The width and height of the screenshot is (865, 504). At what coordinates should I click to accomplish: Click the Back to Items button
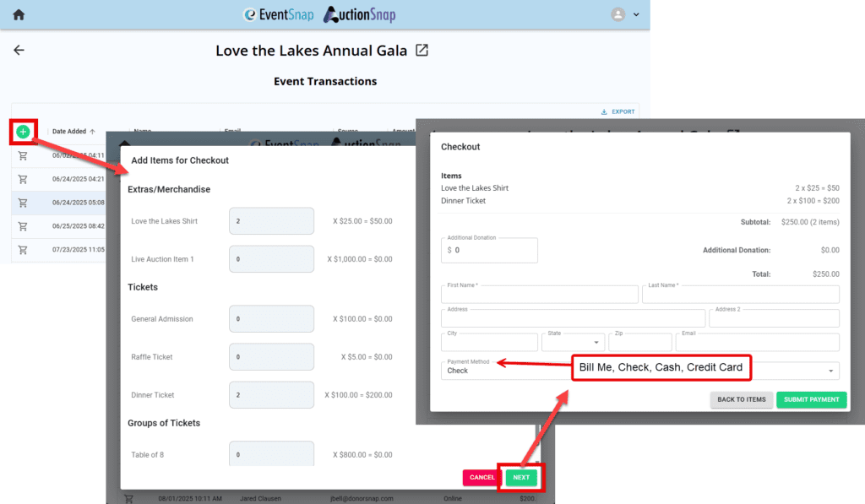[x=741, y=399]
